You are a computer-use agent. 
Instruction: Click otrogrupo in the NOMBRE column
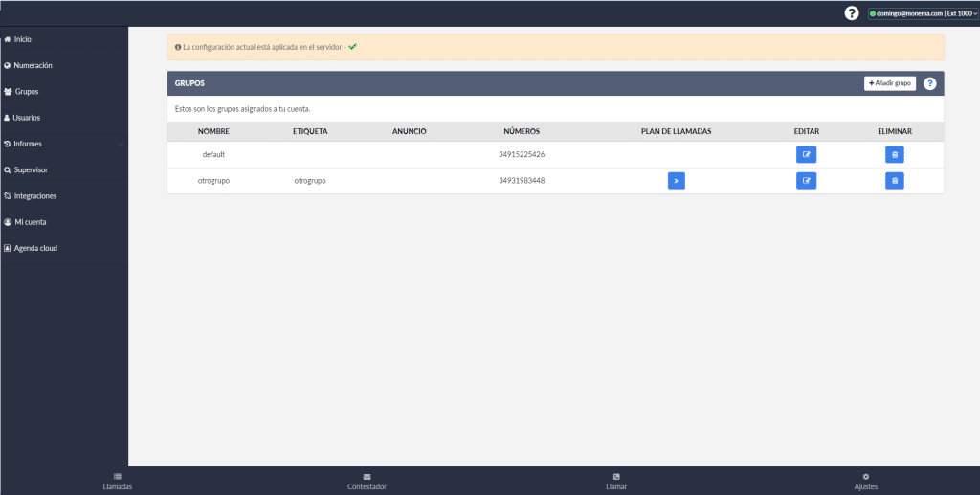pyautogui.click(x=213, y=181)
